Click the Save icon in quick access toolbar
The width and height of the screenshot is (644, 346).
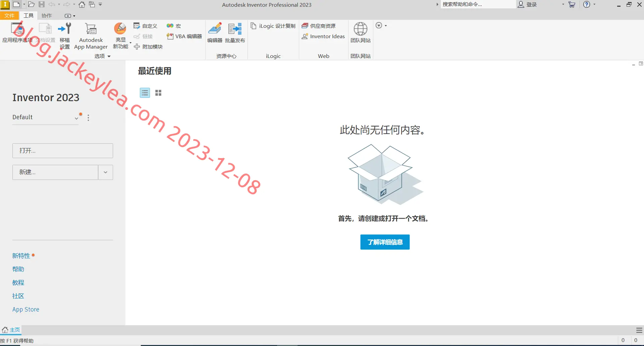tap(42, 4)
